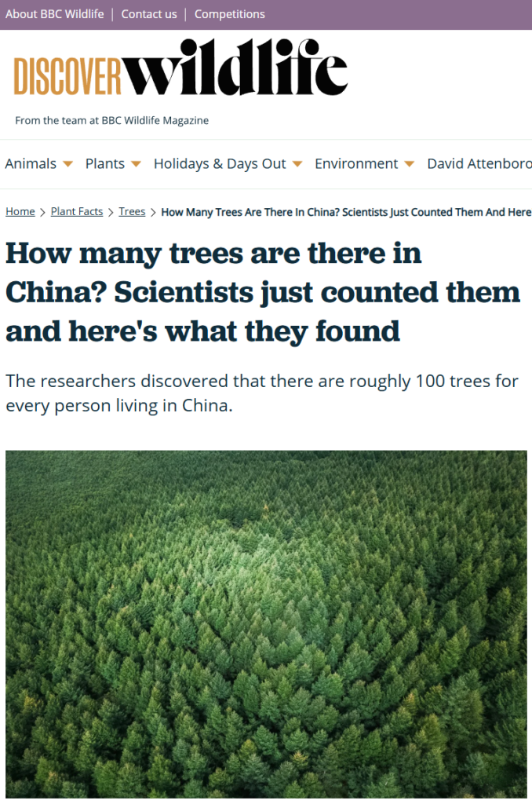Open the David Attenborough menu item

[x=479, y=163]
